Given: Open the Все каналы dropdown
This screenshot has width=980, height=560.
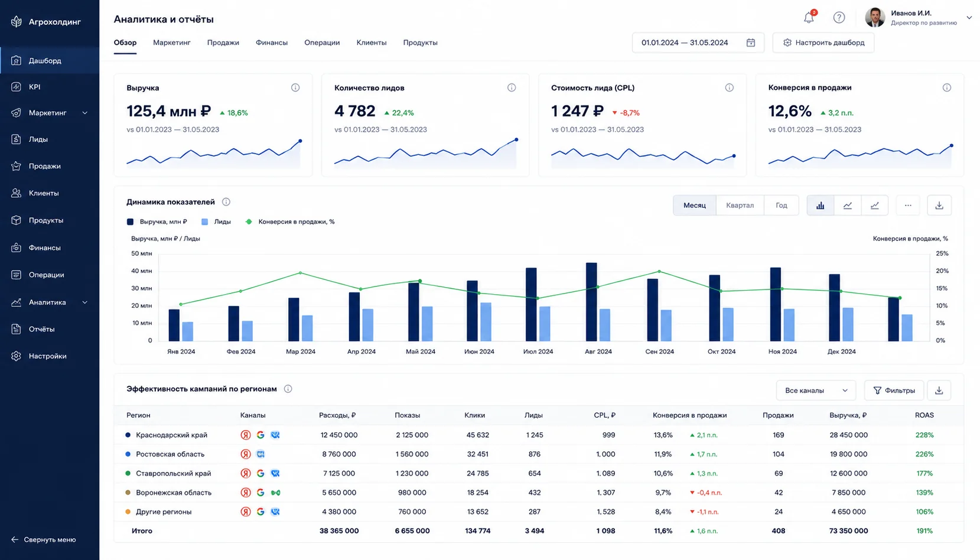Looking at the screenshot, I should tap(816, 390).
